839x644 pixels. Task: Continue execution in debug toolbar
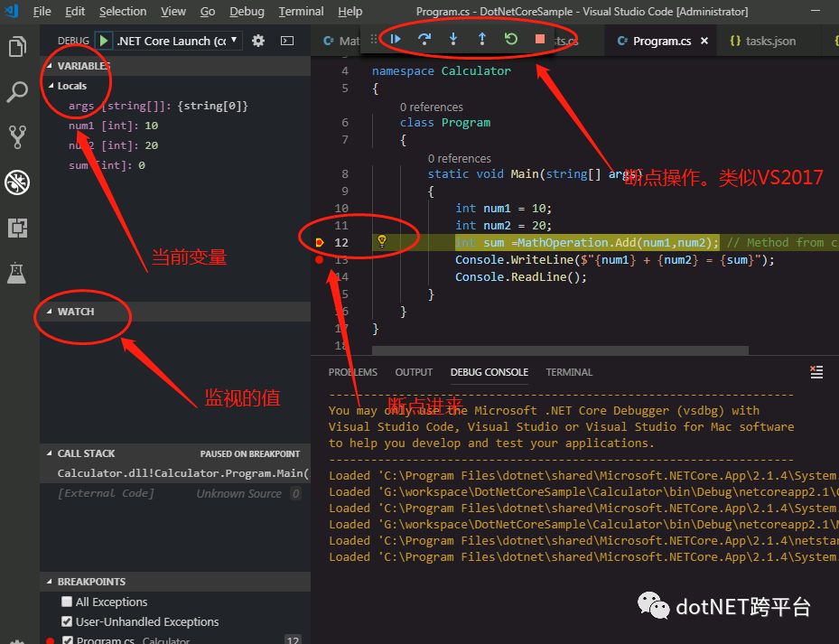tap(396, 39)
